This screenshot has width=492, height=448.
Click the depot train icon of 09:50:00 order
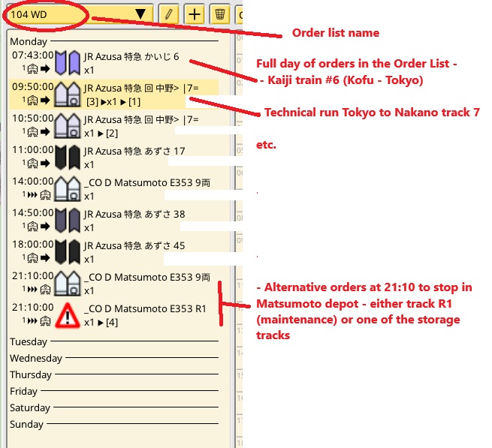point(68,95)
